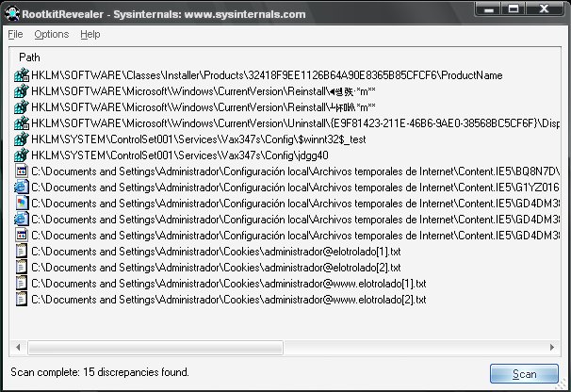Viewport: 571px width, 392px height.
Task: Click the Path column header
Action: [x=29, y=57]
